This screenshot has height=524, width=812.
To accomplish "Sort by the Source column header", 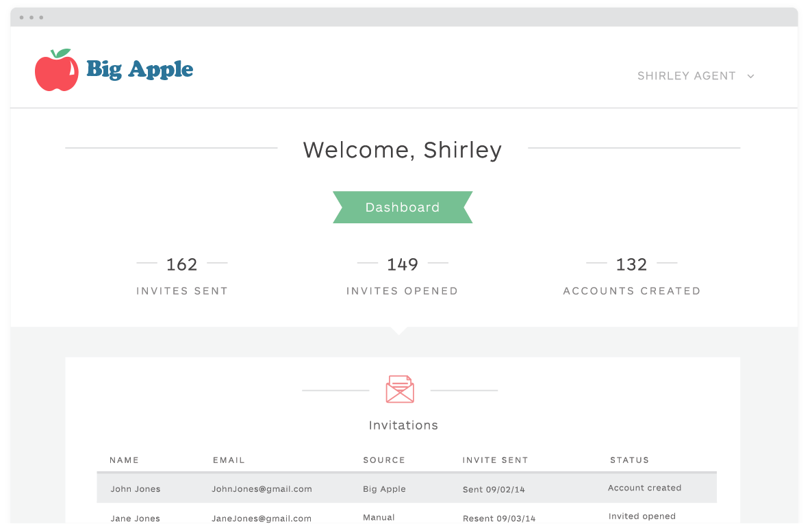I will [384, 460].
